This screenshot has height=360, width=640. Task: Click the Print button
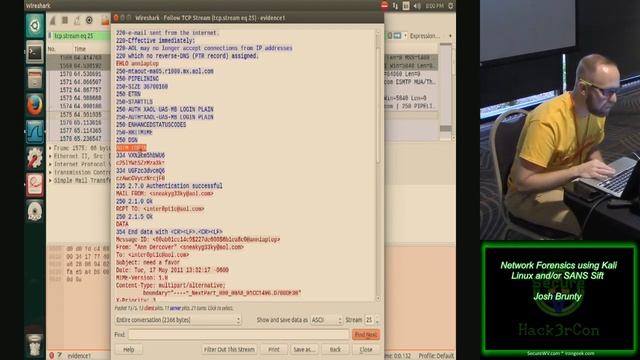coord(274,349)
